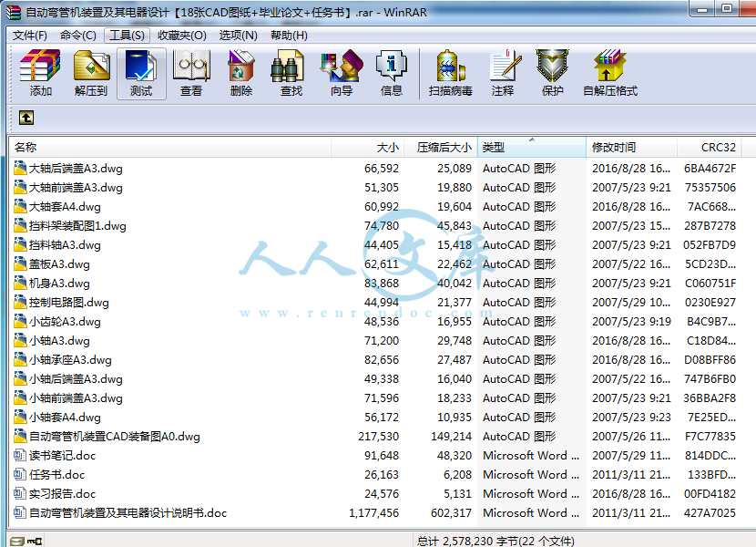The height and width of the screenshot is (547, 756).
Task: Select file 小轴承座A3.dwg
Action: (70, 360)
